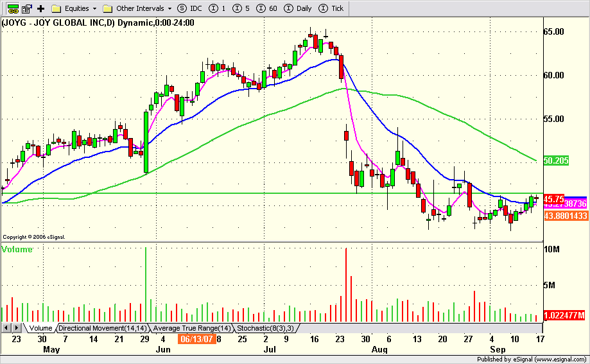The width and height of the screenshot is (590, 364).
Task: Click the 65.00 price axis label
Action: [x=553, y=31]
